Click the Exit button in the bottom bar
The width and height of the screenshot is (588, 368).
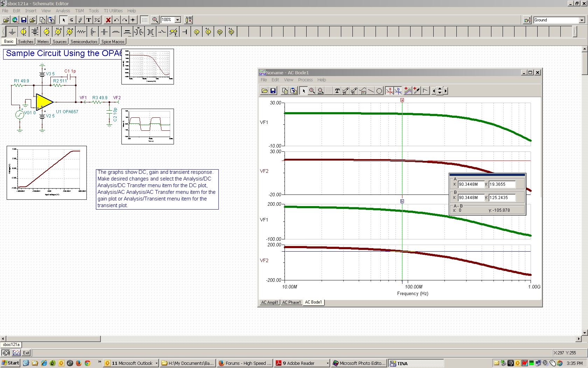(x=26, y=353)
